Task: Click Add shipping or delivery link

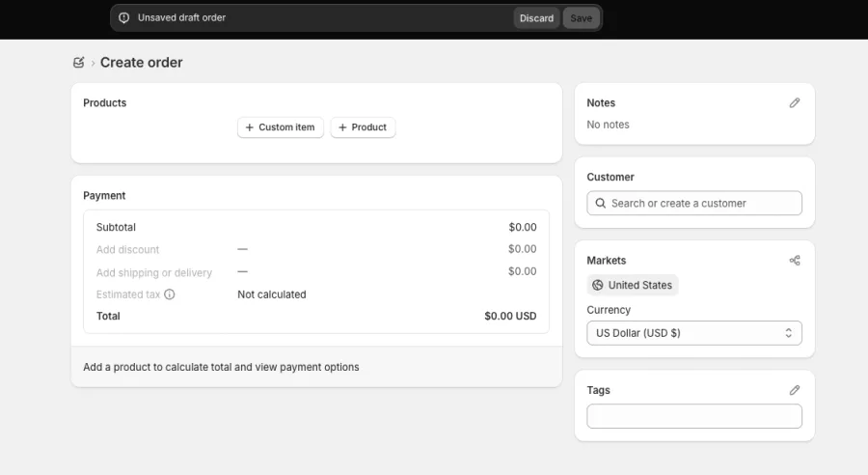Action: point(154,272)
